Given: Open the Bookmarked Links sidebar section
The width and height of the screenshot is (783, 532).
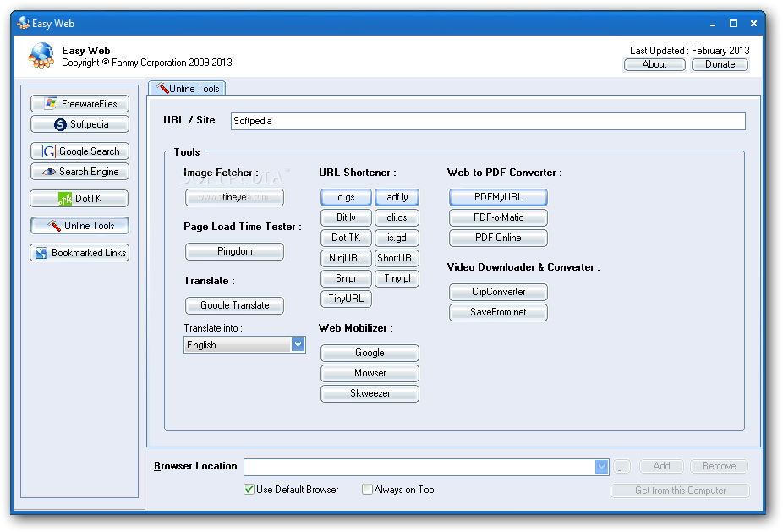Looking at the screenshot, I should click(79, 253).
